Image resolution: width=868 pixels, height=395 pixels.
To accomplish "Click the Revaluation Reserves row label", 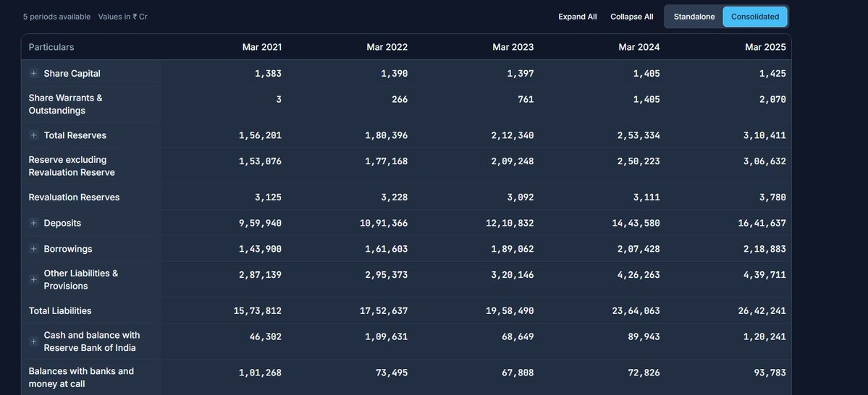I will pyautogui.click(x=74, y=197).
